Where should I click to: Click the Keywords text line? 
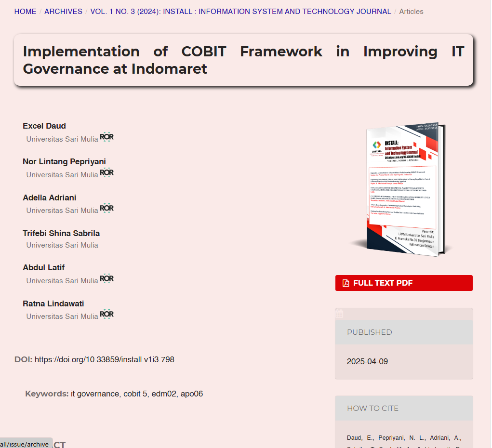pyautogui.click(x=114, y=394)
